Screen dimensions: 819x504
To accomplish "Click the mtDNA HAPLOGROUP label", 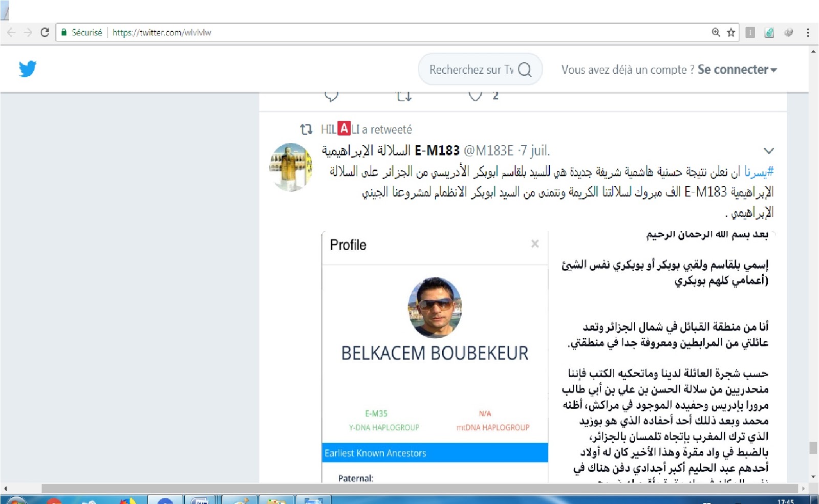I will pyautogui.click(x=493, y=427).
